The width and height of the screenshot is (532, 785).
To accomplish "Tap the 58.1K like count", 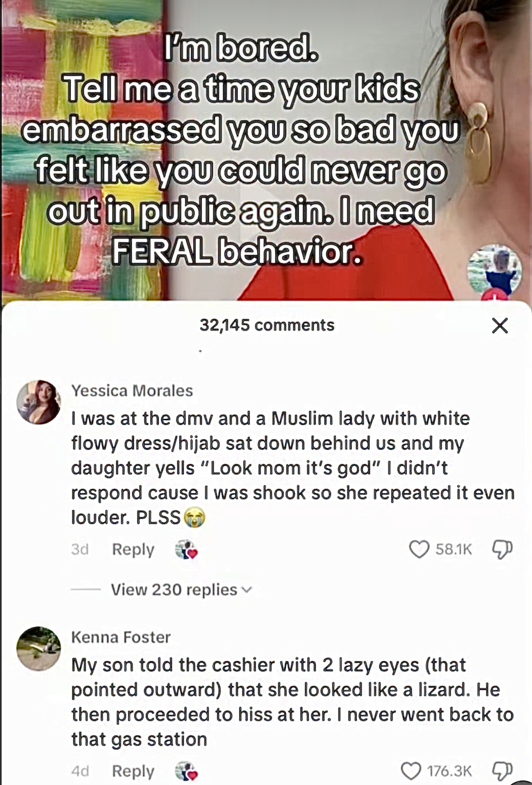I will [454, 549].
